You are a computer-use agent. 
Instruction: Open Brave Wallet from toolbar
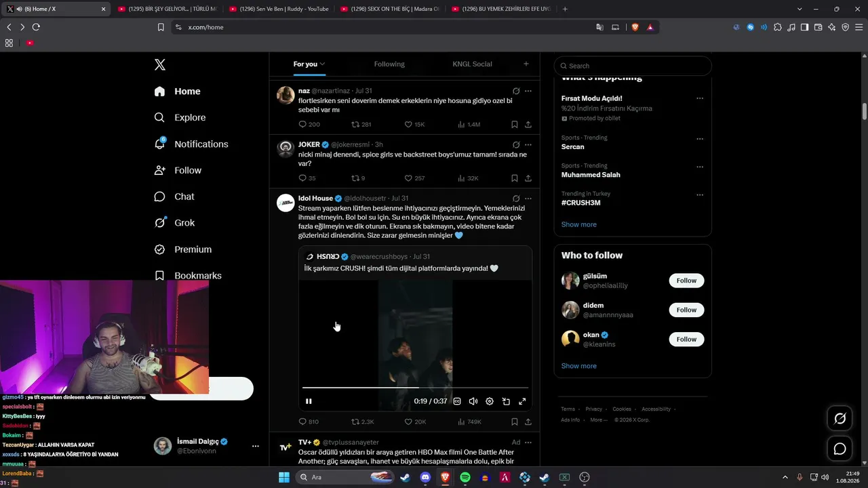tap(818, 27)
